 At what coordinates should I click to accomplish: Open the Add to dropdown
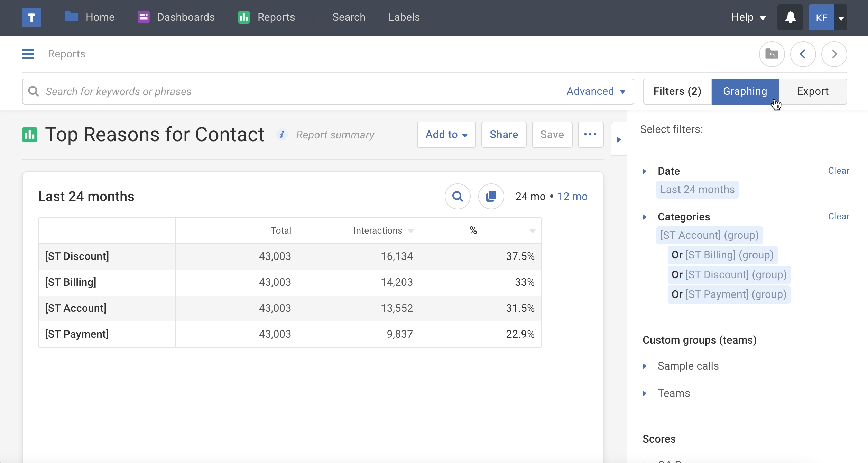tap(446, 135)
